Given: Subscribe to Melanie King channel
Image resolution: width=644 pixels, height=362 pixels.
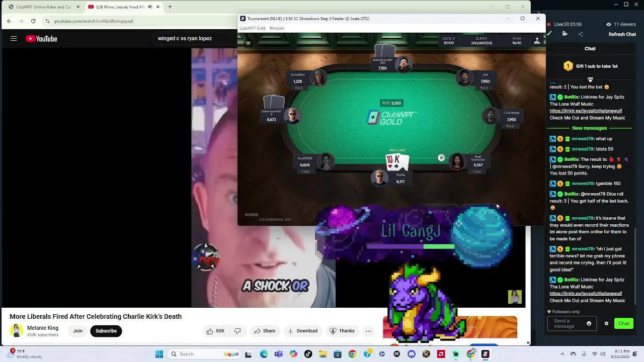Looking at the screenshot, I should click(x=106, y=331).
